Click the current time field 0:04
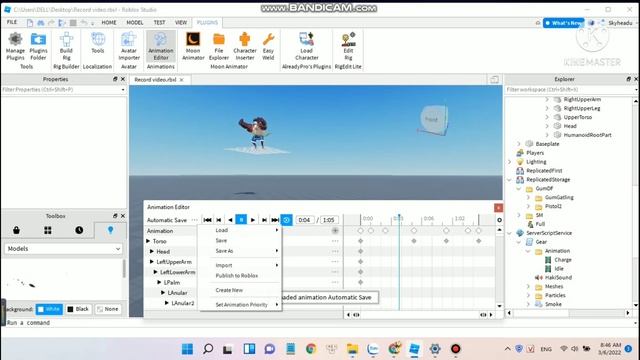Screen dimensions: 640x360 (x=304, y=220)
